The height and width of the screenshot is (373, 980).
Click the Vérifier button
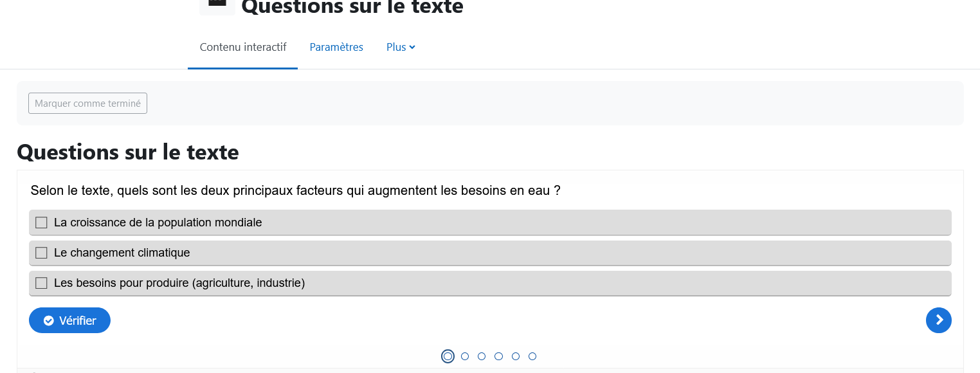coord(69,320)
